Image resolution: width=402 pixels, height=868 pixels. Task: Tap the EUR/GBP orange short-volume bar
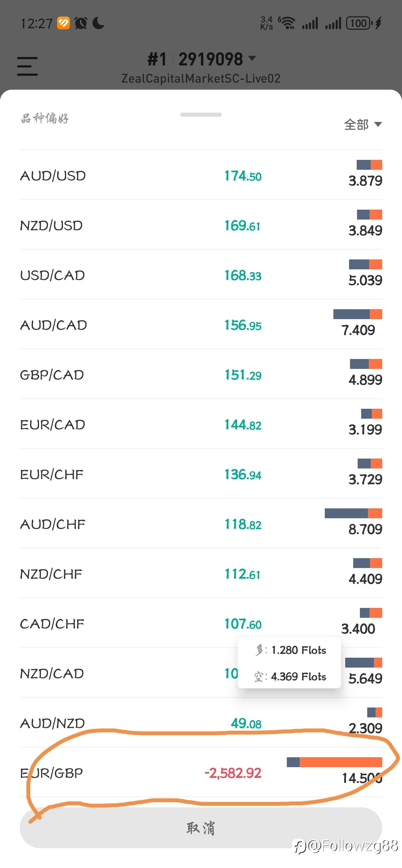click(x=341, y=762)
